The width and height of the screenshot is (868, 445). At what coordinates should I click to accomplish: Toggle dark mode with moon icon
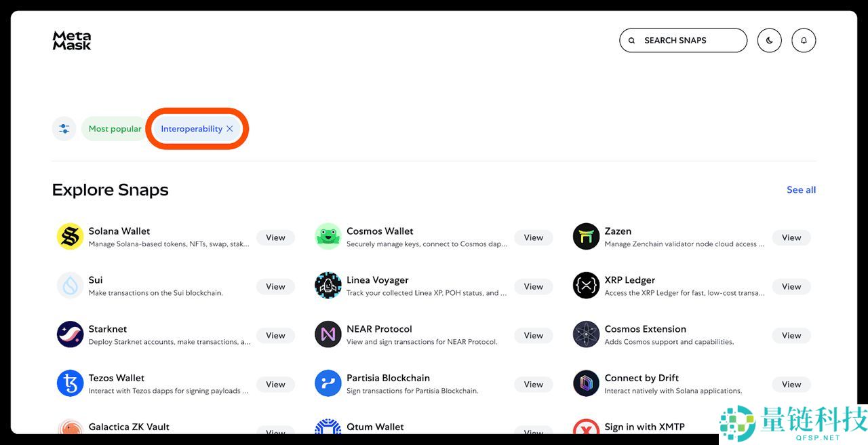[769, 41]
